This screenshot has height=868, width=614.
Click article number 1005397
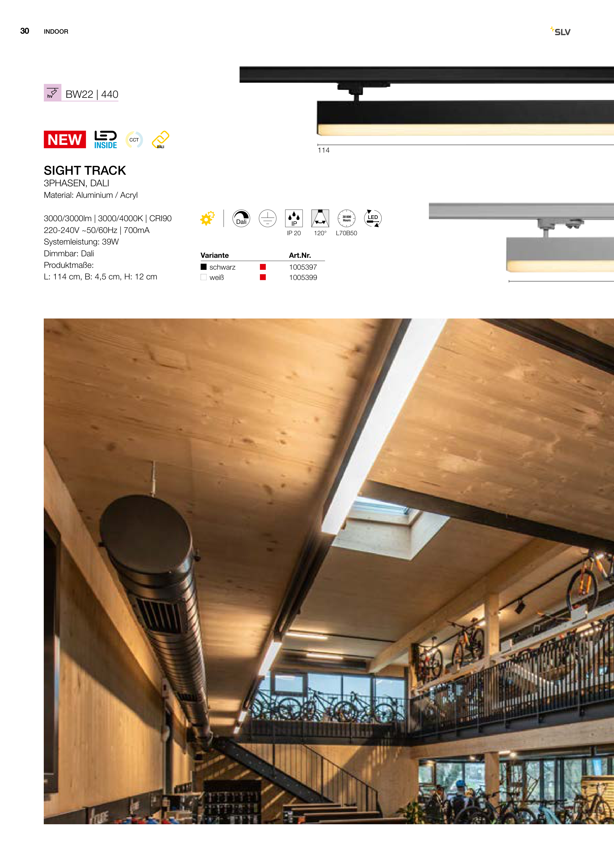click(x=303, y=267)
